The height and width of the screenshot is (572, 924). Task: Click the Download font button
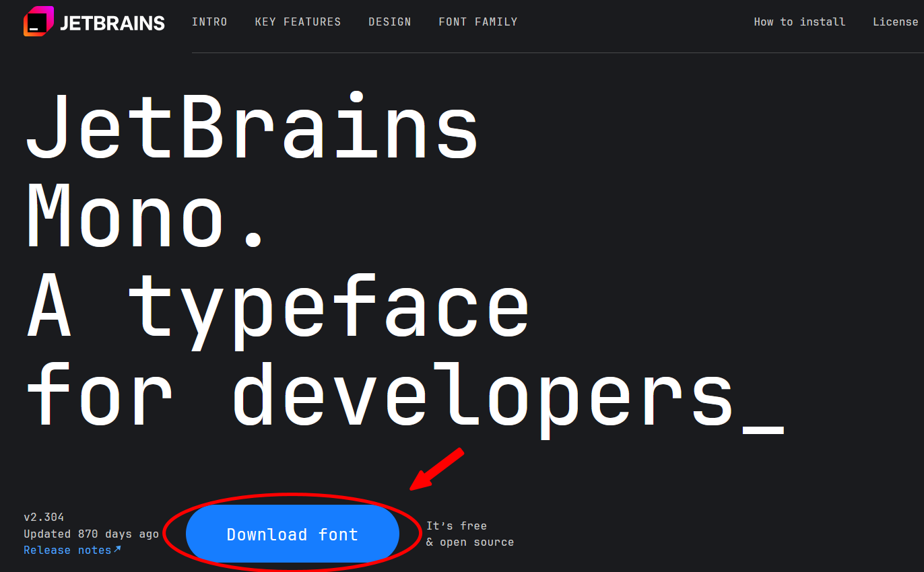click(292, 534)
